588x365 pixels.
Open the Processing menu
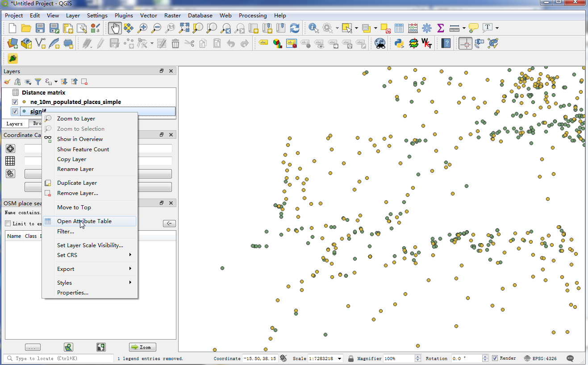(253, 15)
